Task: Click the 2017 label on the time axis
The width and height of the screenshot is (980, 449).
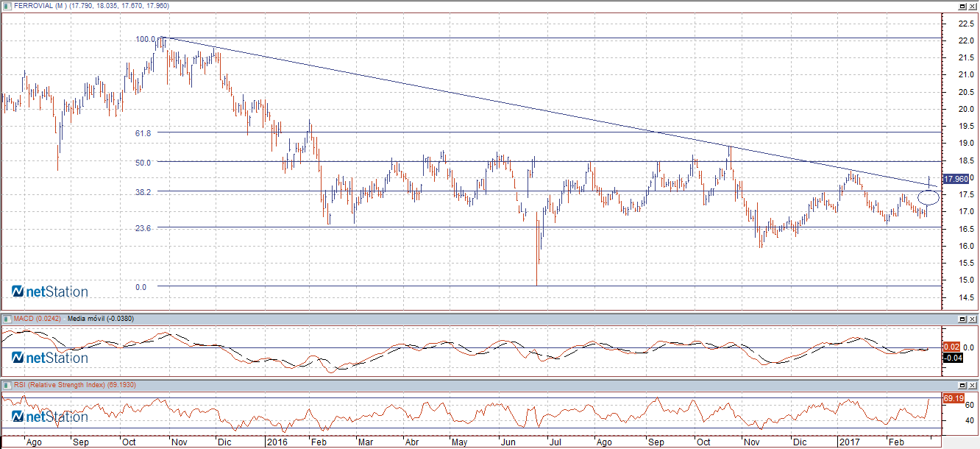Action: 850,443
